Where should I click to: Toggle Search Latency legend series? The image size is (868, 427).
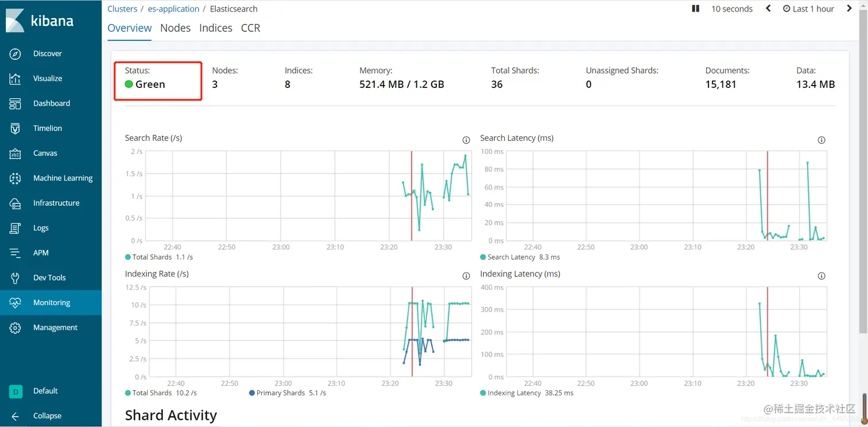[x=520, y=257]
